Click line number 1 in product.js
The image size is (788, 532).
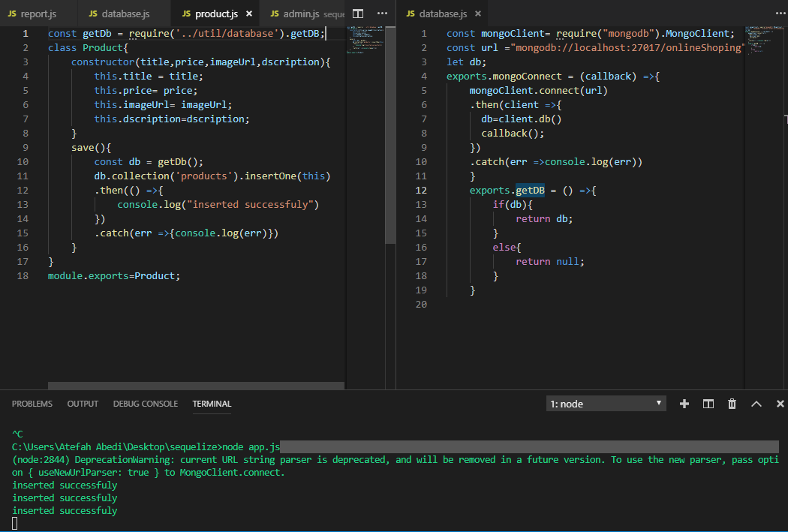25,34
